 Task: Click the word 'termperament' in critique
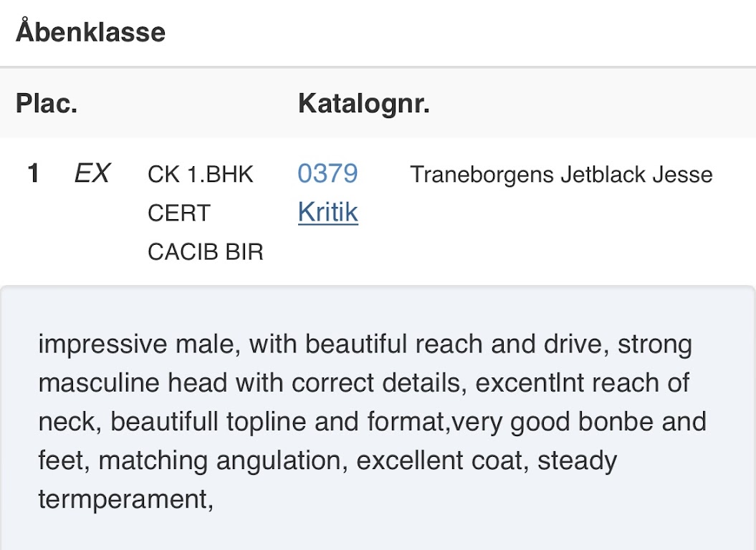point(126,499)
